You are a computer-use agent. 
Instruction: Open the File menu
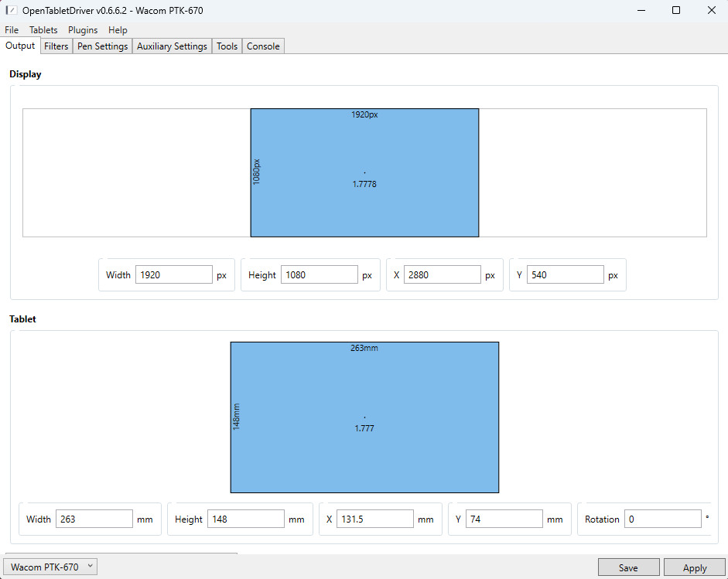point(12,30)
